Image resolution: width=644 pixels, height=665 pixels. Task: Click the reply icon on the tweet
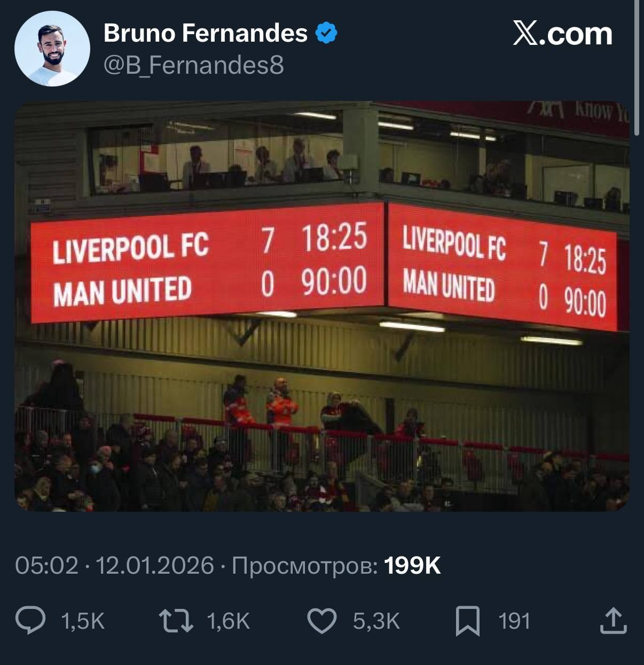[x=32, y=621]
